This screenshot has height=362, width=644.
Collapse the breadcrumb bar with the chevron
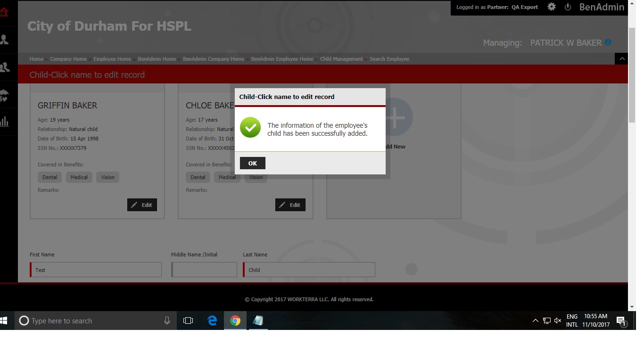pos(621,58)
